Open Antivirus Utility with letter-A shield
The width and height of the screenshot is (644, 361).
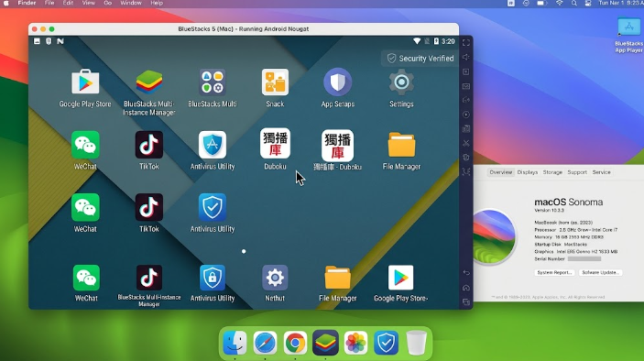coord(213,145)
